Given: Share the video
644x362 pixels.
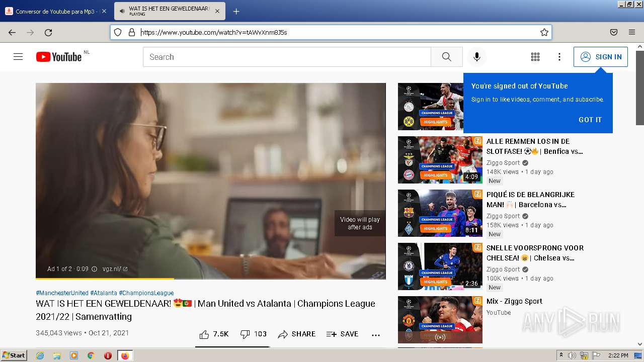Looking at the screenshot, I should [297, 334].
